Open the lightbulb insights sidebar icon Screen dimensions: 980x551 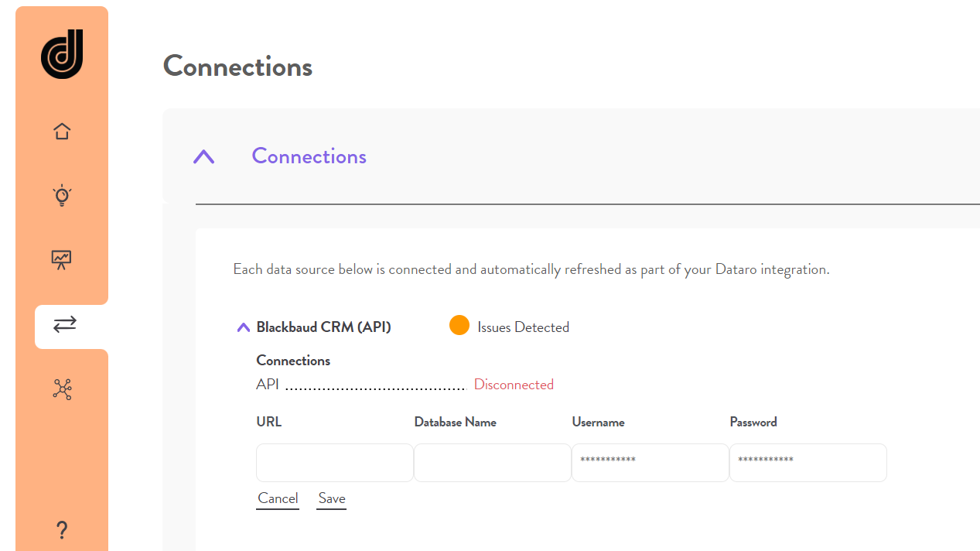click(x=62, y=195)
